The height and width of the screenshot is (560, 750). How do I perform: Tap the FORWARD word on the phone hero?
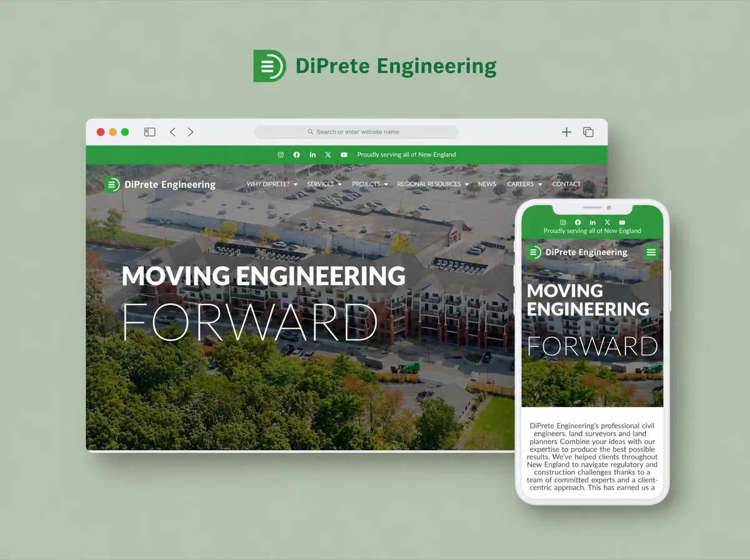pos(592,346)
